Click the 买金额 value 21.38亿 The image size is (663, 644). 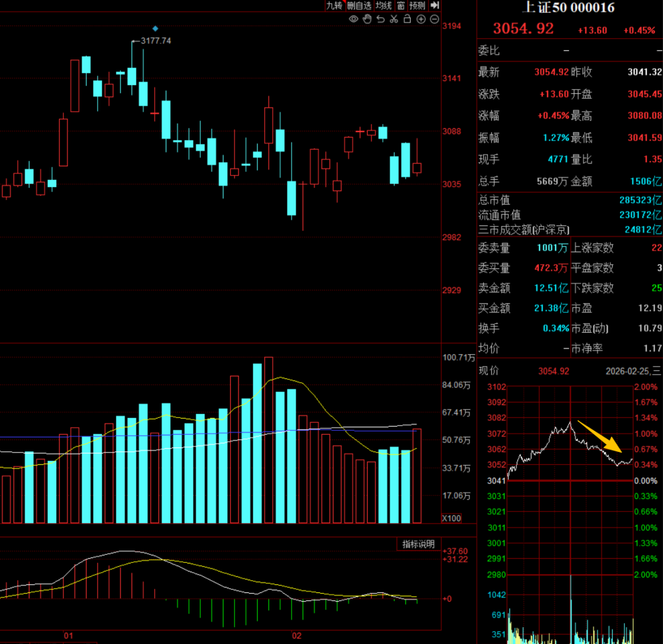coord(551,308)
